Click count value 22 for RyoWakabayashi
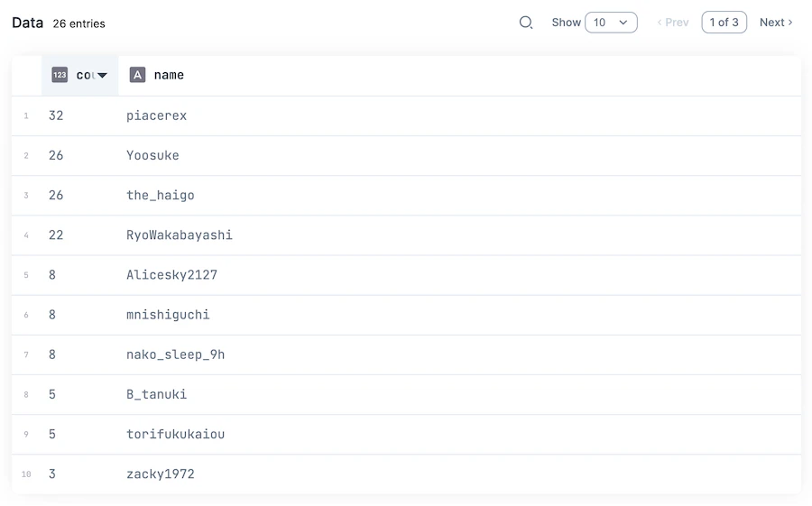The height and width of the screenshot is (506, 812). (x=56, y=235)
